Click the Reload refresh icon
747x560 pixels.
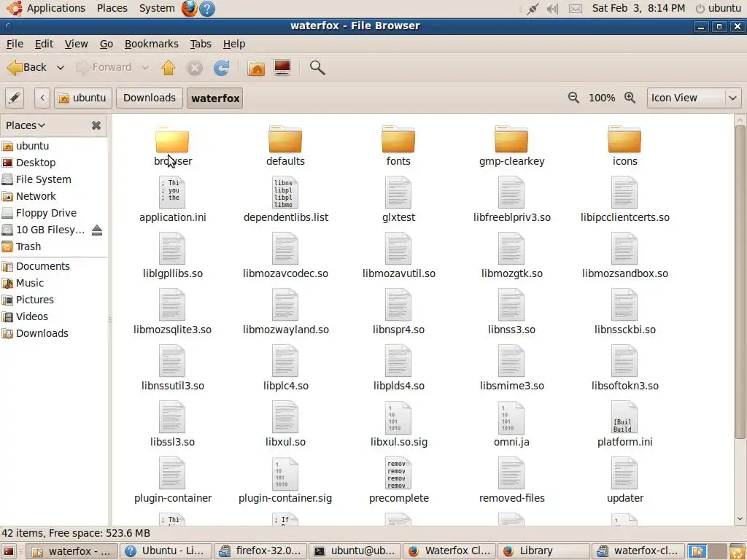click(221, 68)
